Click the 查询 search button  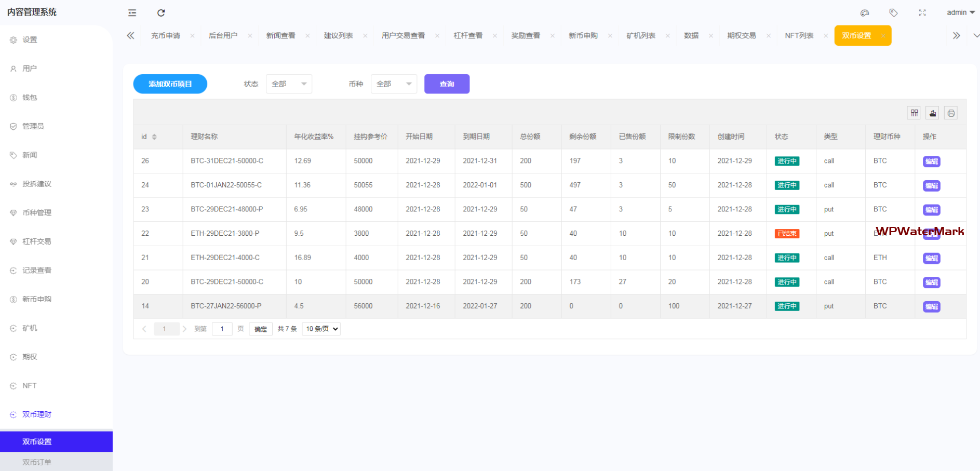447,84
